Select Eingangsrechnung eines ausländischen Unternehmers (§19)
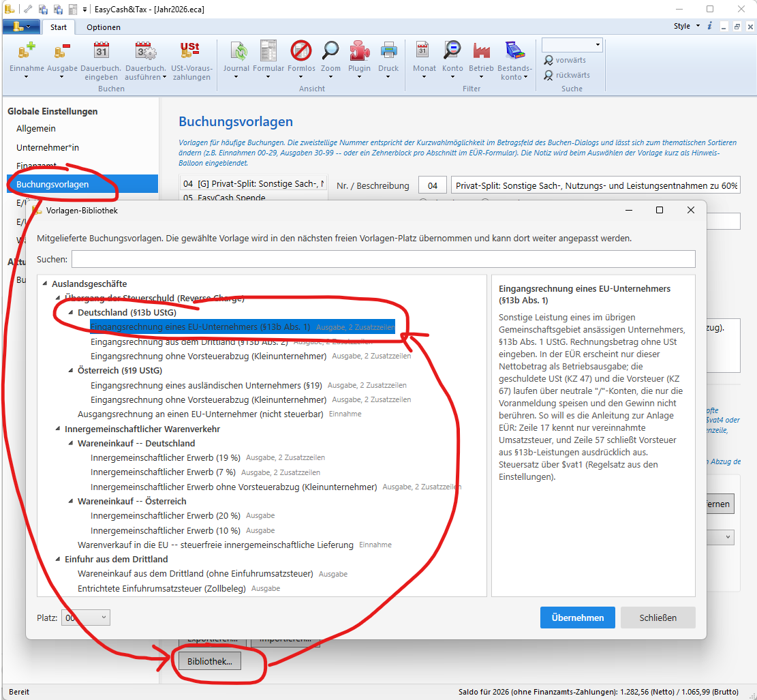 tap(206, 385)
